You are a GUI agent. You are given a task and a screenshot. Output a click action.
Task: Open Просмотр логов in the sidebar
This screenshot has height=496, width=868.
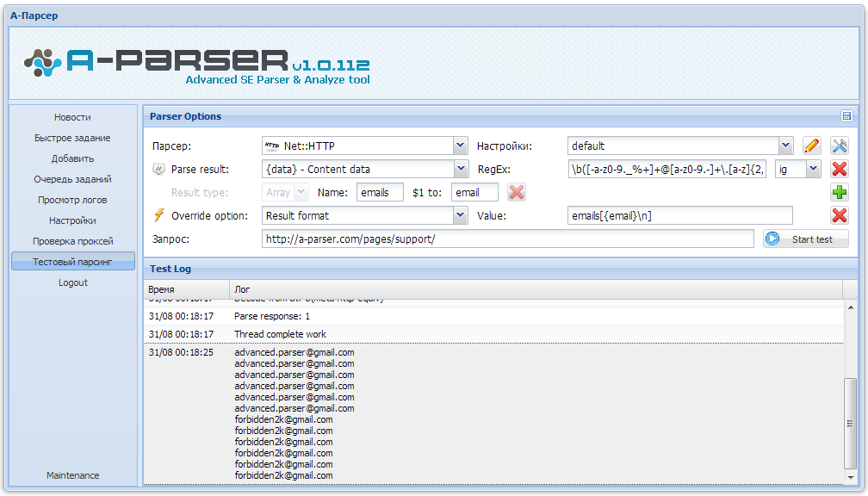72,200
